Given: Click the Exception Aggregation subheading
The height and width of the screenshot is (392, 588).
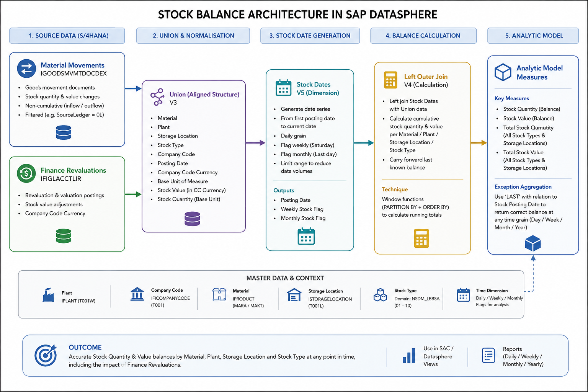Looking at the screenshot, I should coord(523,187).
